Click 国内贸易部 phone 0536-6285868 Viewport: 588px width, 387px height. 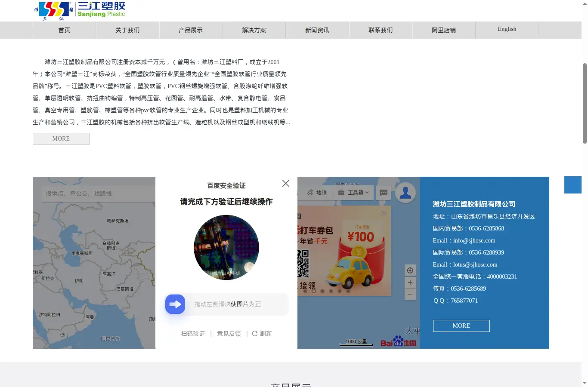click(468, 229)
